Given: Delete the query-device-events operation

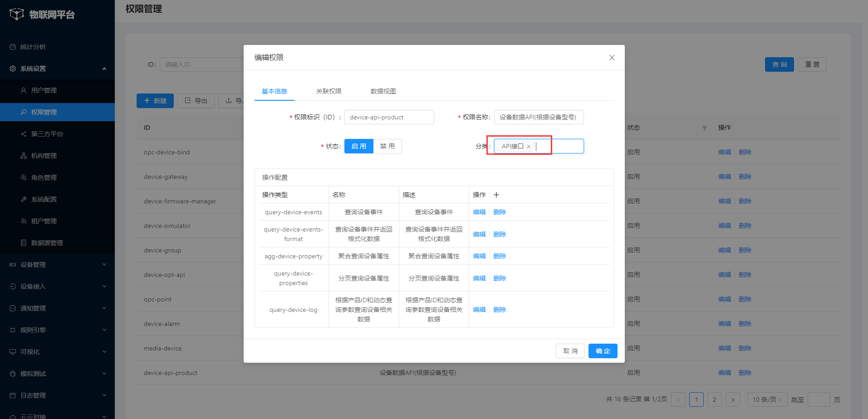Looking at the screenshot, I should point(500,212).
